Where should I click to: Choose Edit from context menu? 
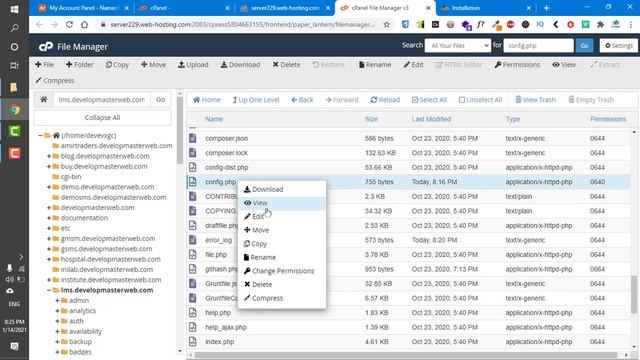282,216
